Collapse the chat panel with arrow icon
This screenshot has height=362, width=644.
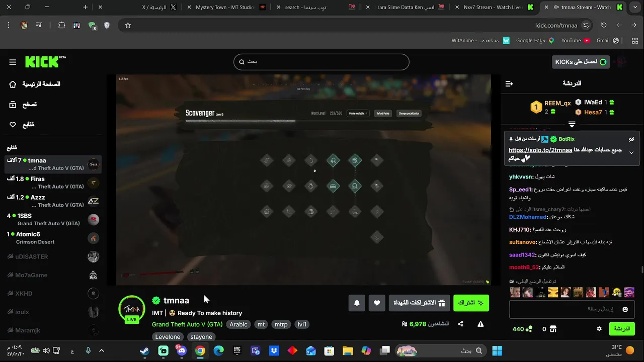point(509,83)
